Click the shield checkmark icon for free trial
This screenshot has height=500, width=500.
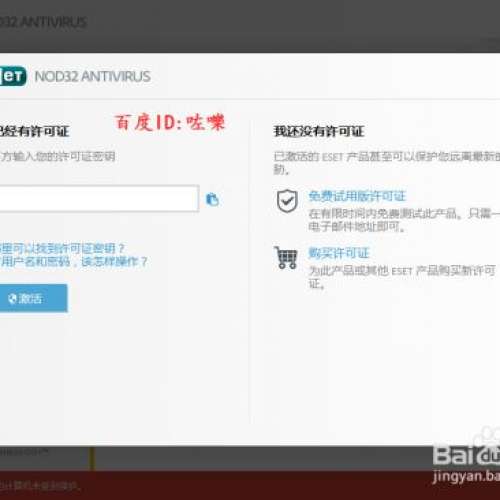[x=287, y=201]
